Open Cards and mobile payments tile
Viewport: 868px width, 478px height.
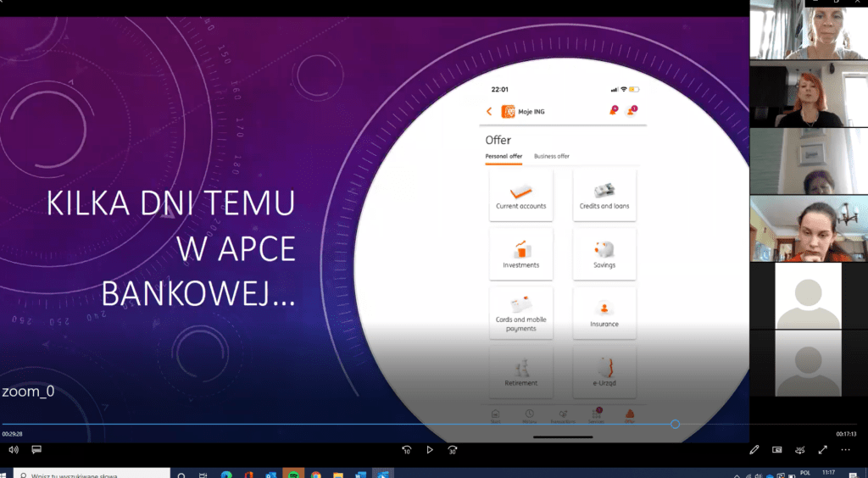pos(521,313)
